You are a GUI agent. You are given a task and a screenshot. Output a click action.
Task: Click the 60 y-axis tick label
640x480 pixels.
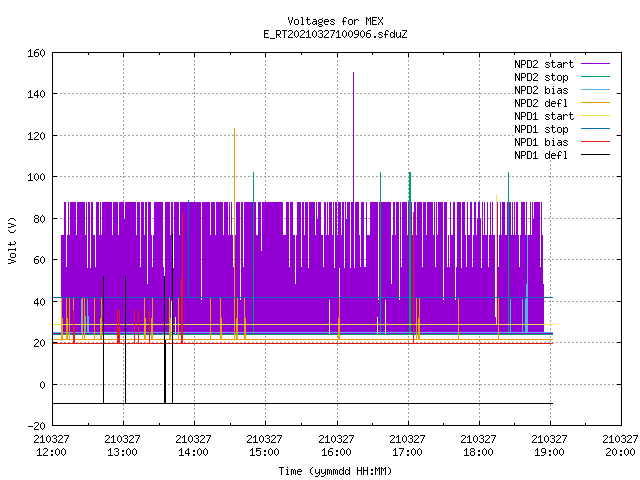[x=39, y=260]
